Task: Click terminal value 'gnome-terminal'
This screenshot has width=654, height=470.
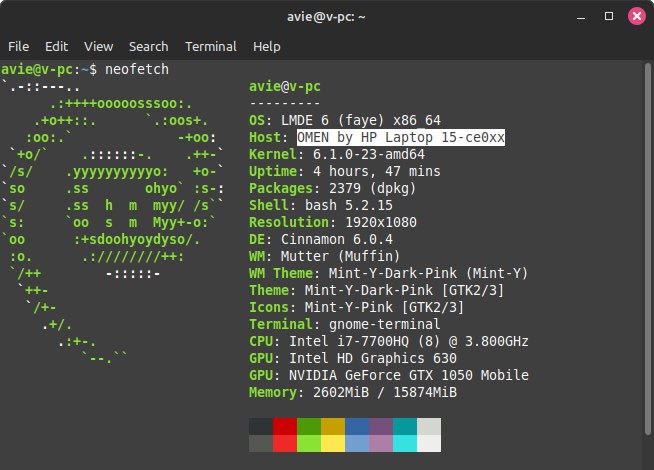Action: pyautogui.click(x=384, y=324)
